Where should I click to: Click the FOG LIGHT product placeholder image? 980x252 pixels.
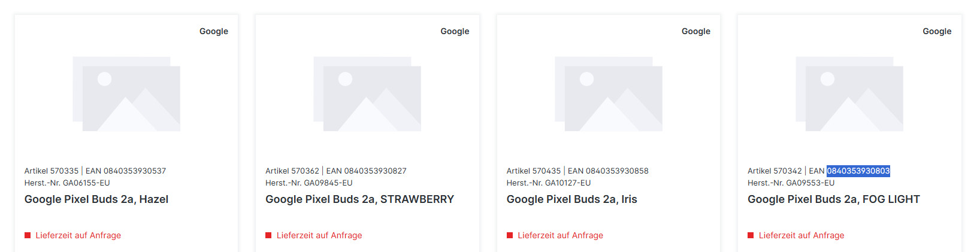coord(849,94)
